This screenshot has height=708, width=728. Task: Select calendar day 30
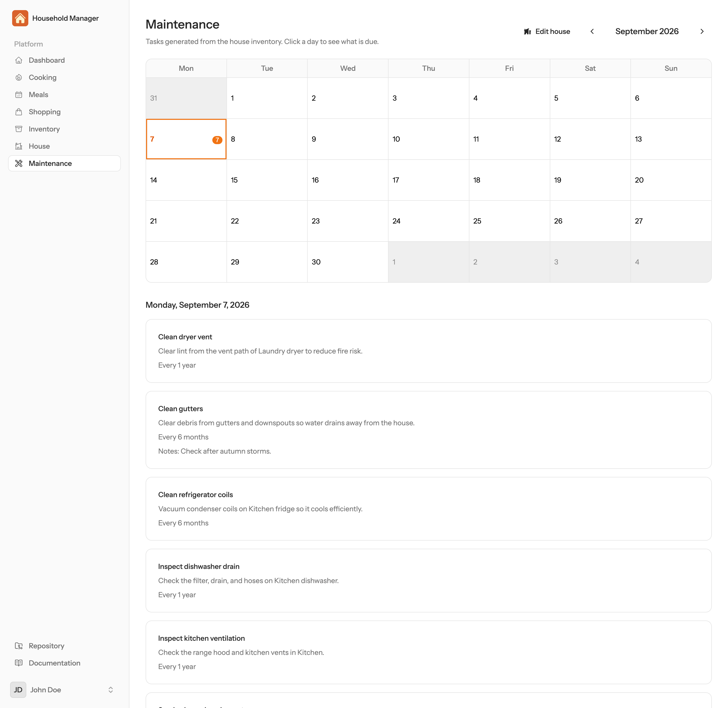click(x=348, y=262)
